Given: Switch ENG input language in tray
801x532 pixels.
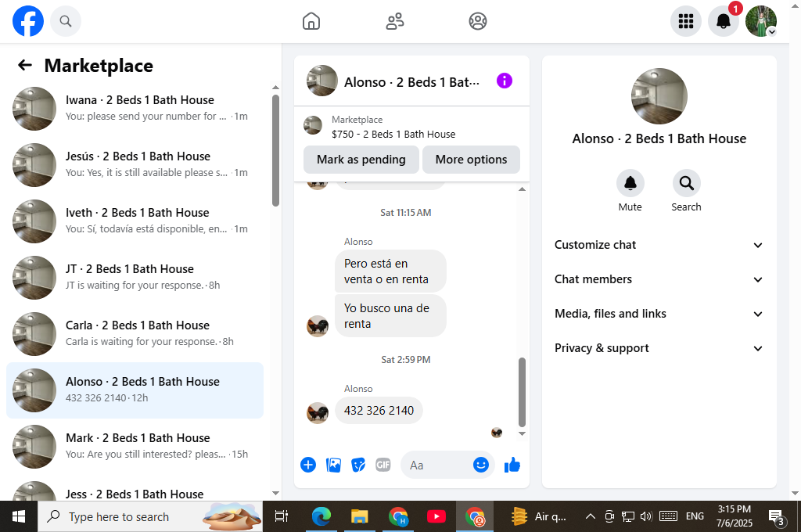Looking at the screenshot, I should (x=695, y=516).
